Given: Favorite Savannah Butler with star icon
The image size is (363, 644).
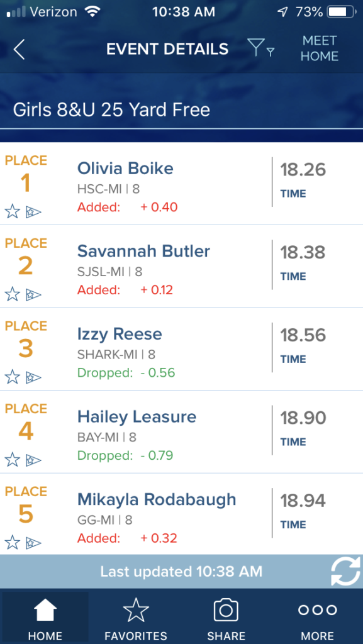Looking at the screenshot, I should [x=13, y=294].
